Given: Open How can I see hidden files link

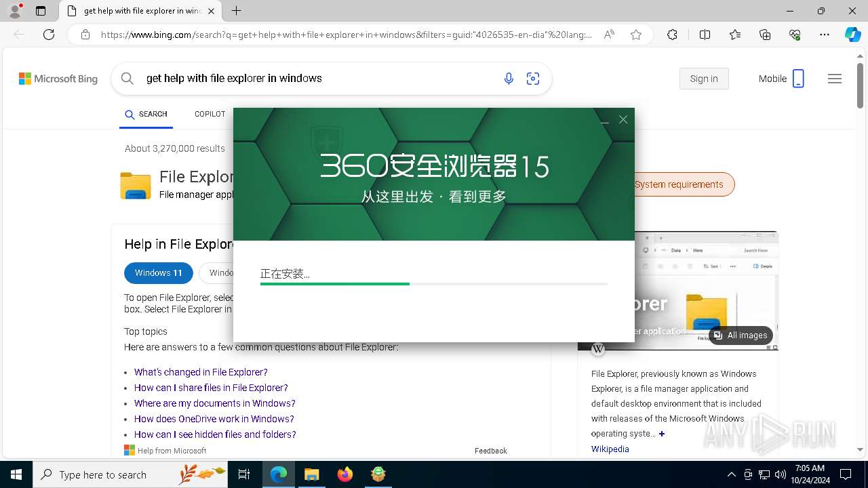Looking at the screenshot, I should (215, 434).
